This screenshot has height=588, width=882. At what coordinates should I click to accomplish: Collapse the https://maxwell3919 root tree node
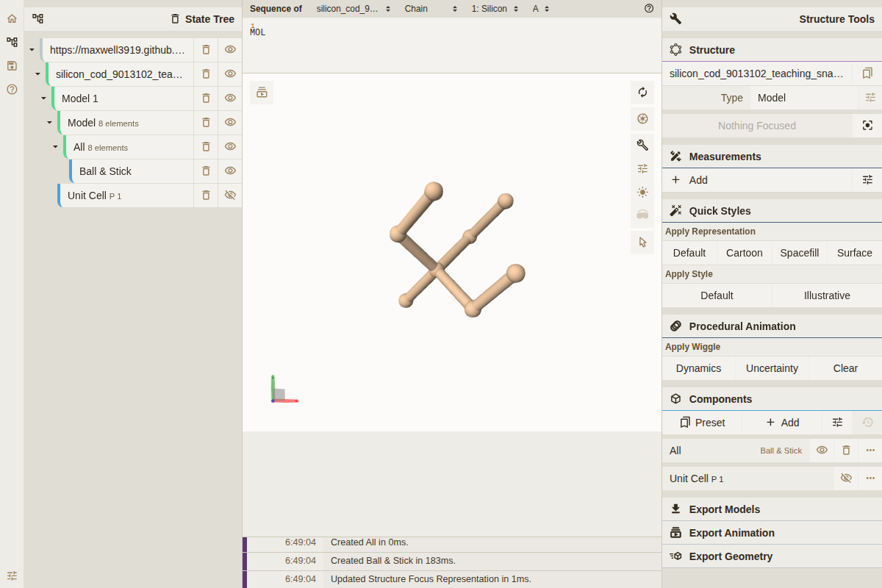coord(32,49)
